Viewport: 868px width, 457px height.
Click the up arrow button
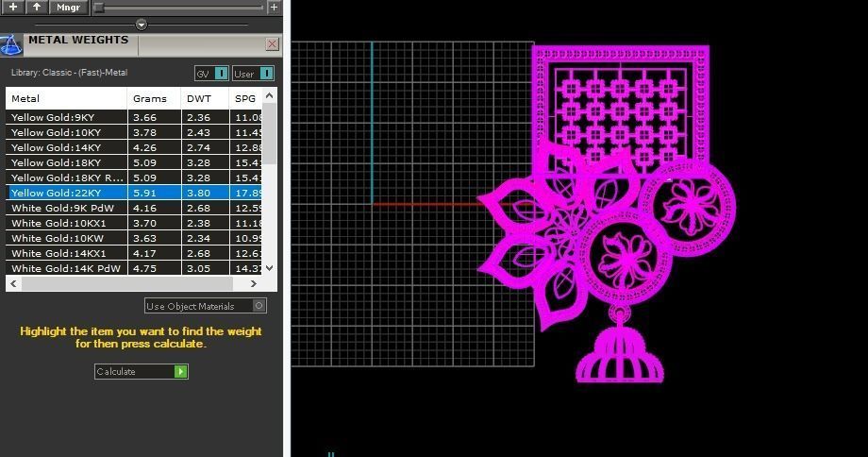point(37,8)
